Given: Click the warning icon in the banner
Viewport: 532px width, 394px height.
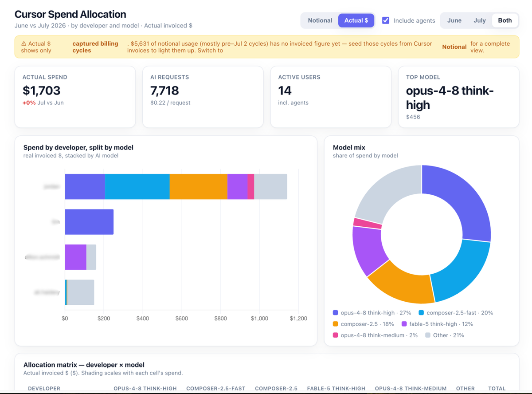Looking at the screenshot, I should pos(24,44).
